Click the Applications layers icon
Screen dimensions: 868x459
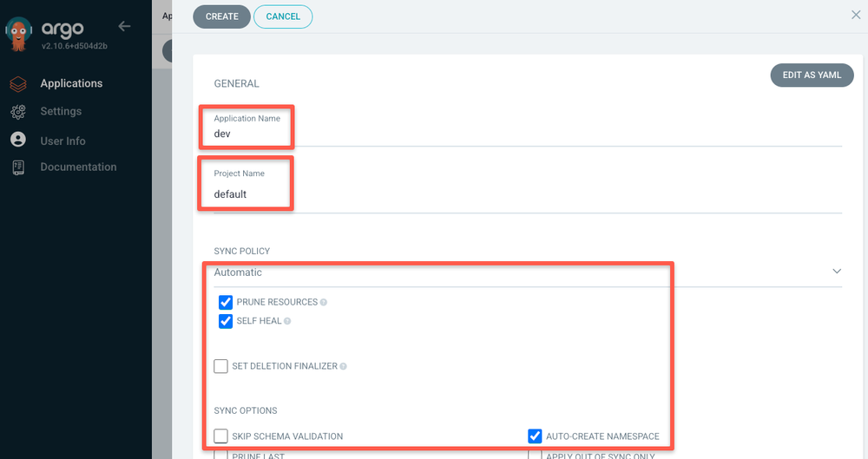(x=18, y=84)
